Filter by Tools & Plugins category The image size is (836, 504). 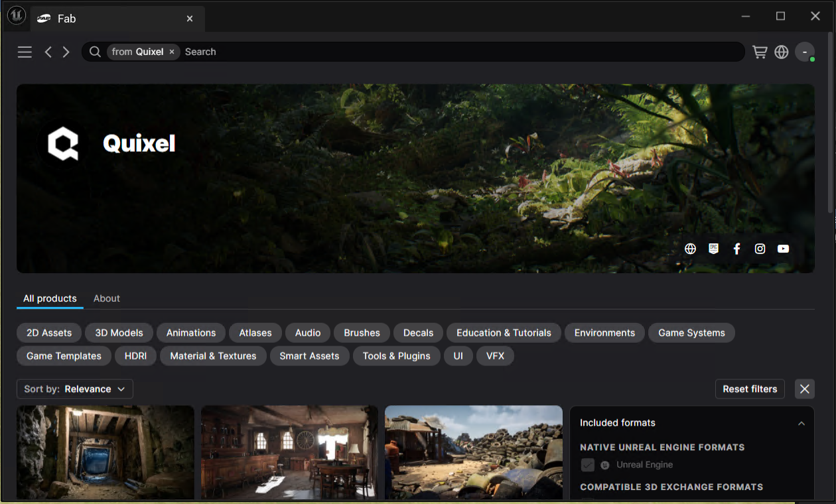coord(396,356)
